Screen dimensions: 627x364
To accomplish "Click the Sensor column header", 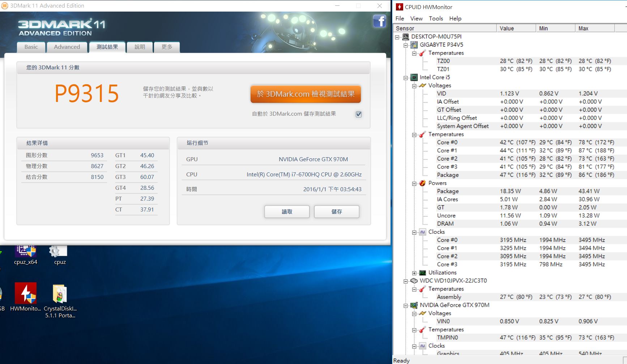I will [445, 28].
